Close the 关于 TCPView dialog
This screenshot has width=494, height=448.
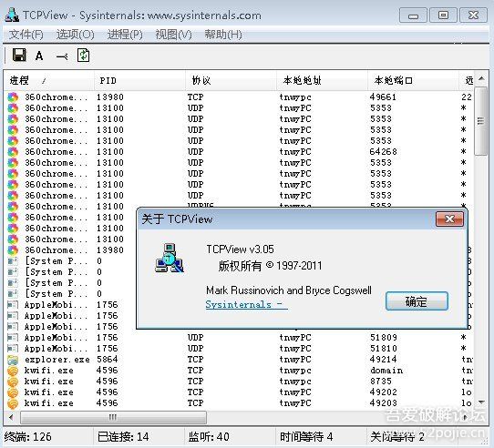pyautogui.click(x=449, y=219)
